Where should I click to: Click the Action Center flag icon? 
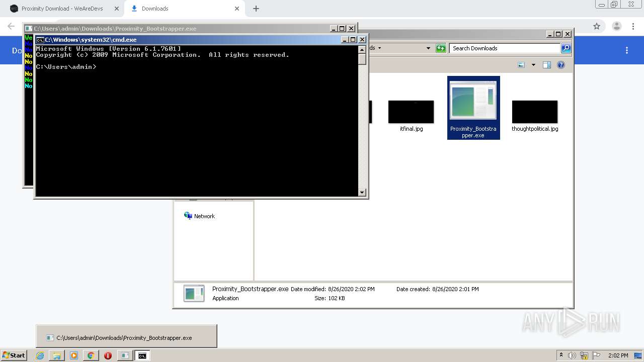click(x=596, y=355)
